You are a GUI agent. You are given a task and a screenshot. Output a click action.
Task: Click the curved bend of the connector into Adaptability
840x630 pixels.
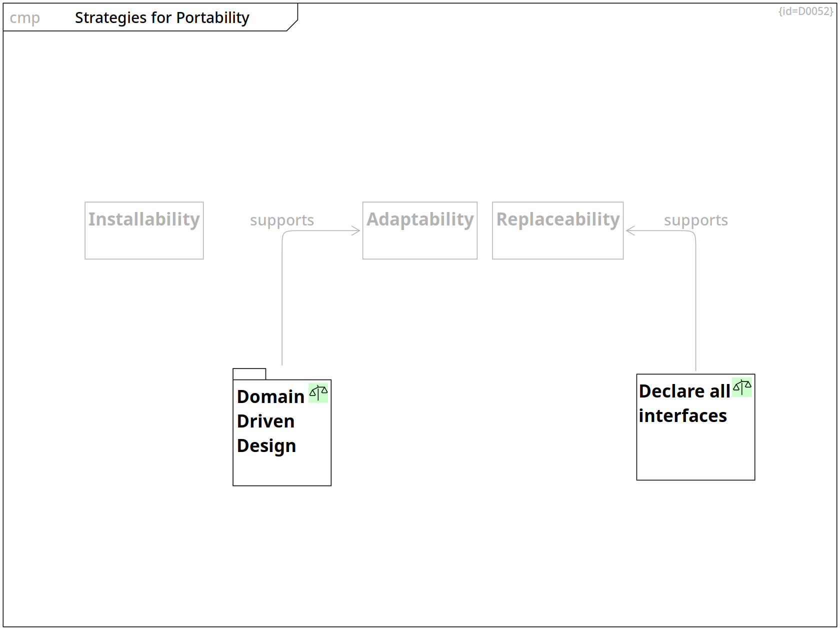pos(284,233)
